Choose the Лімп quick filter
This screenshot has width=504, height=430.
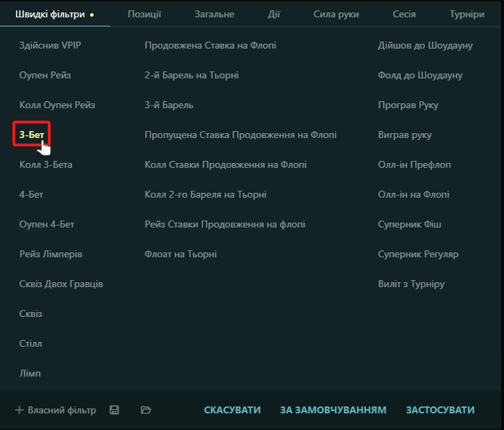click(x=30, y=373)
